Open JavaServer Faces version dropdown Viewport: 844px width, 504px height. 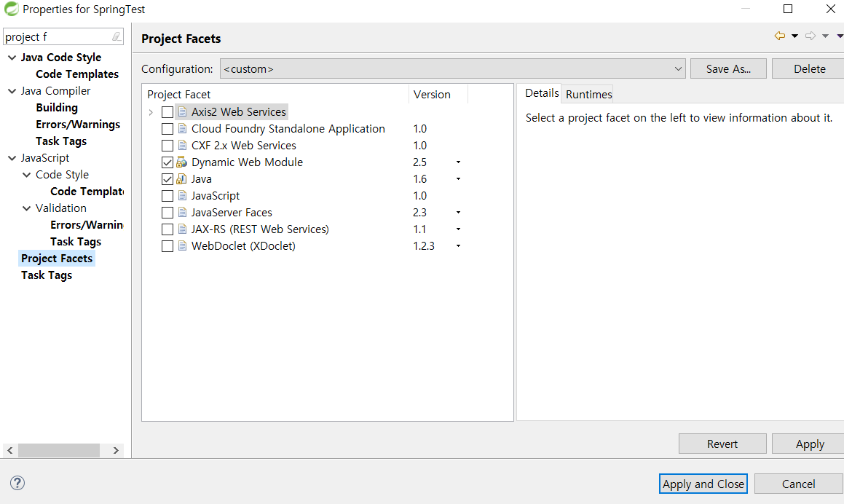pos(458,212)
